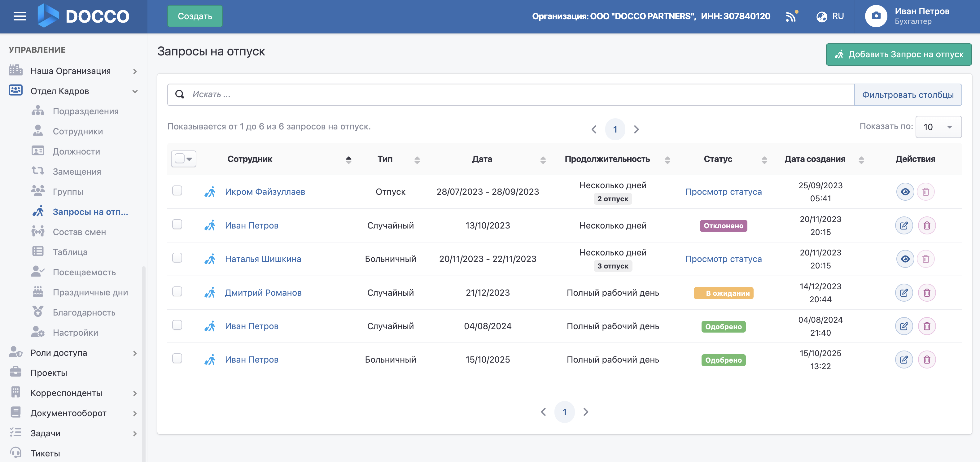Screen dimensions: 980x462
Task: Open the 'Показать по' page-size dropdown
Action: point(938,127)
